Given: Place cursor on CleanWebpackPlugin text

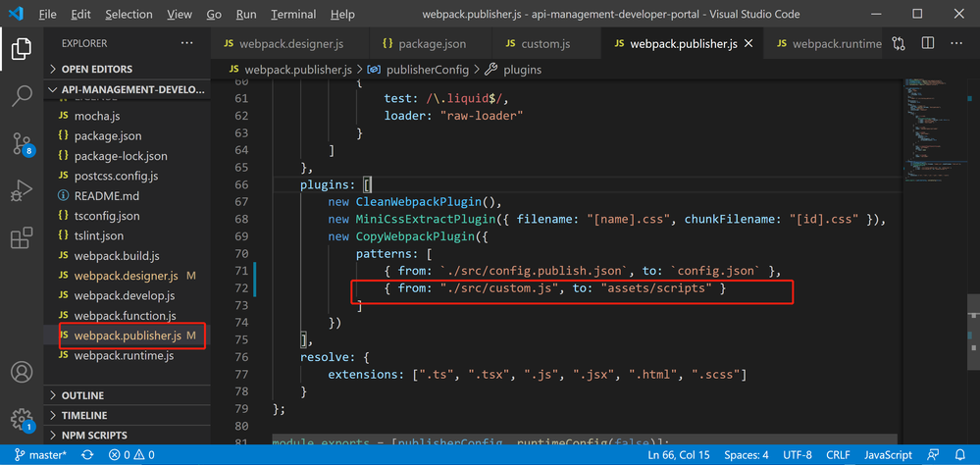Looking at the screenshot, I should tap(418, 202).
